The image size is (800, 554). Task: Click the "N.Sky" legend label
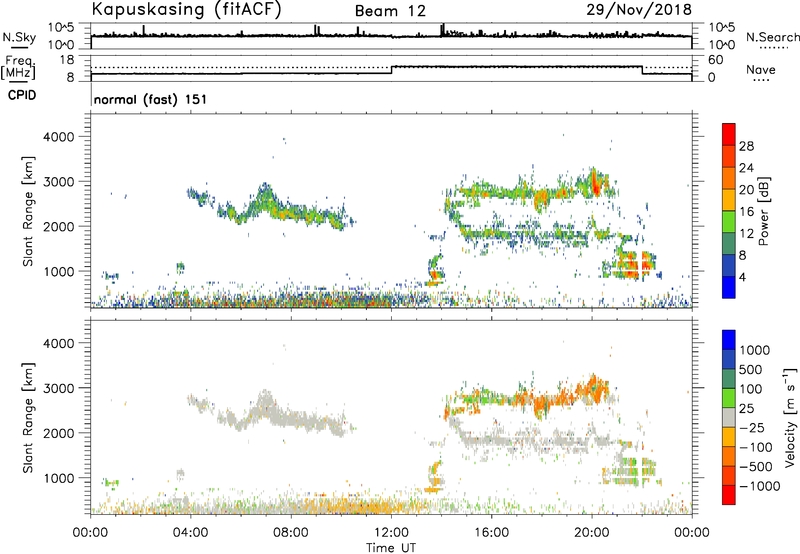(19, 37)
